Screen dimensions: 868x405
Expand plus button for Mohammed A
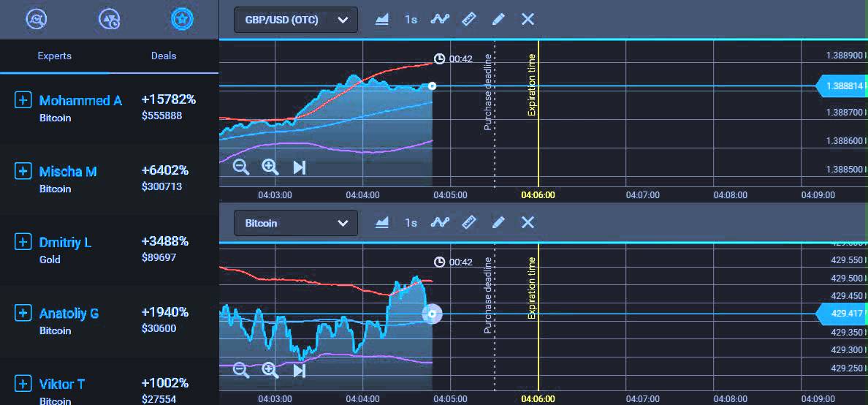point(22,100)
